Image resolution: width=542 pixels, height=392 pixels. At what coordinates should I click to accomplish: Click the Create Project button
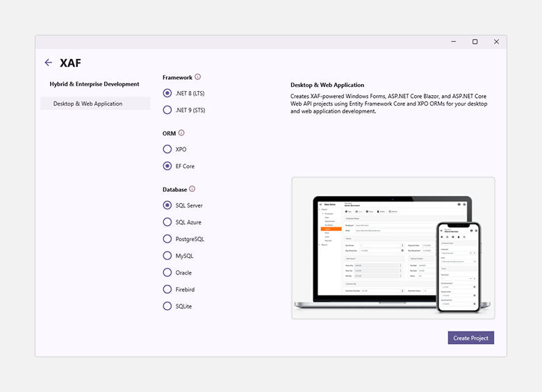(470, 338)
